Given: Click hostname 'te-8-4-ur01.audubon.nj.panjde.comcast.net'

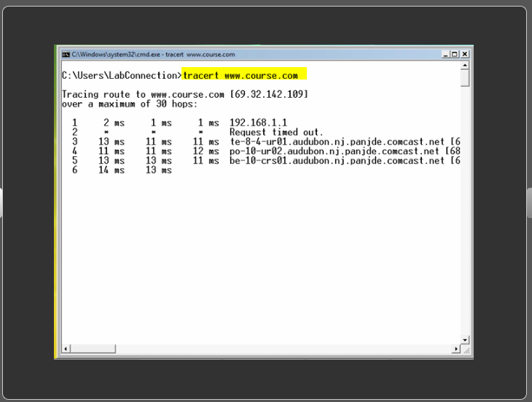Looking at the screenshot, I should (x=337, y=142).
